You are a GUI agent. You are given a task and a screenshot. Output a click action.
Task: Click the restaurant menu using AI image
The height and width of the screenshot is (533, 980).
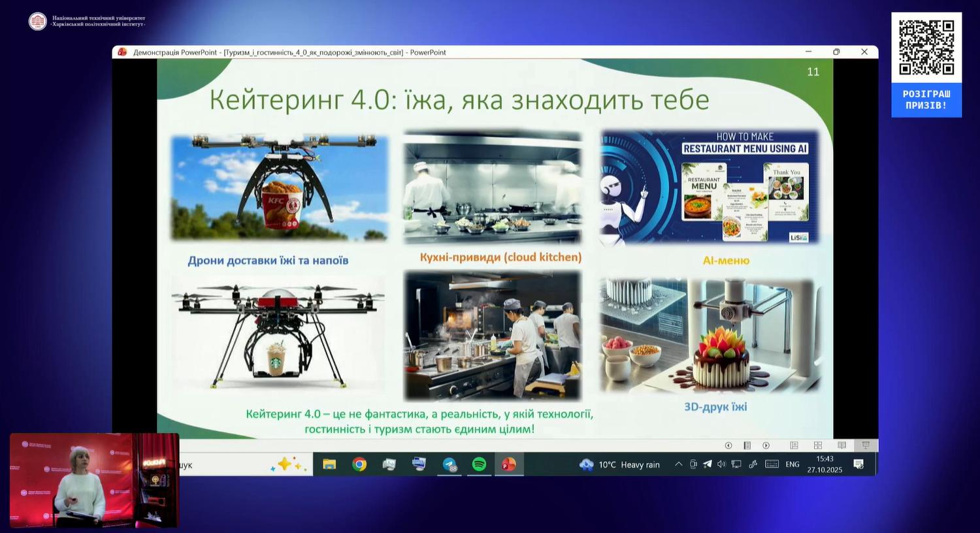710,187
